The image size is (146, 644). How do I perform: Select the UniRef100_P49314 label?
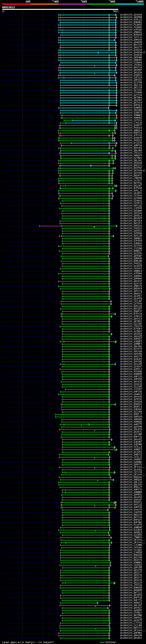(x=131, y=128)
